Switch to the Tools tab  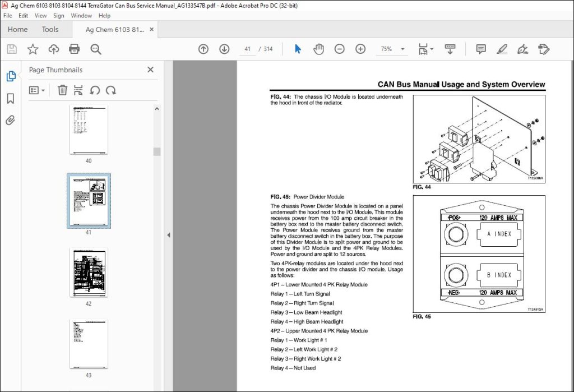(x=50, y=30)
